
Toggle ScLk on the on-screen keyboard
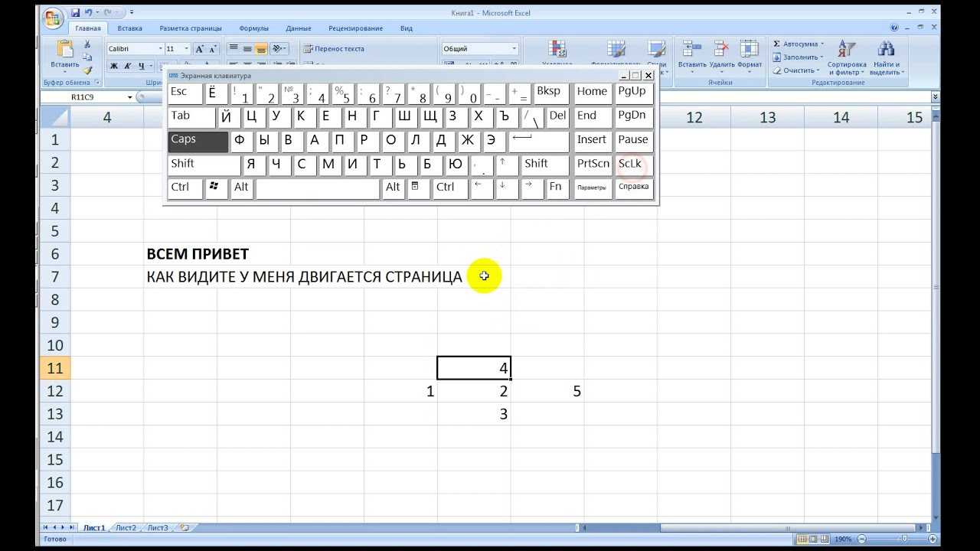(x=633, y=165)
